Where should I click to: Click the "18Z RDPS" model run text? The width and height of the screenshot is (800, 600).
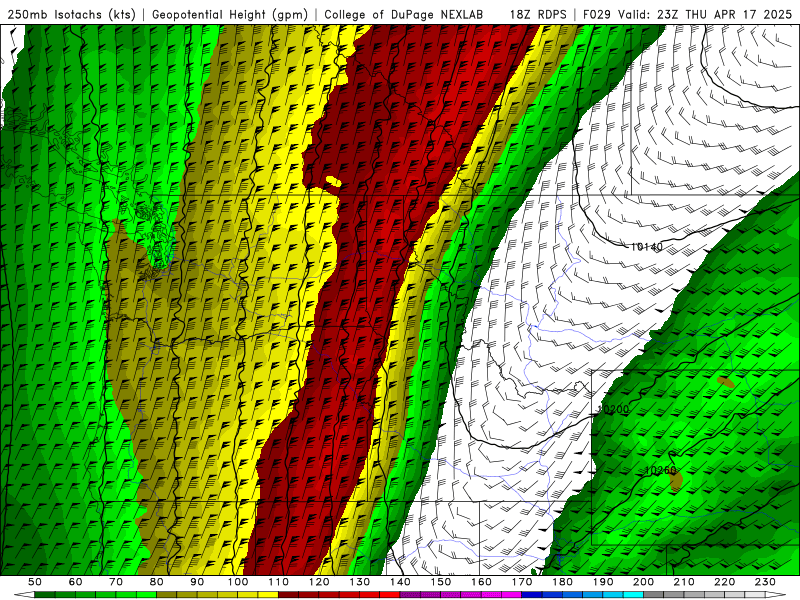[x=538, y=14]
